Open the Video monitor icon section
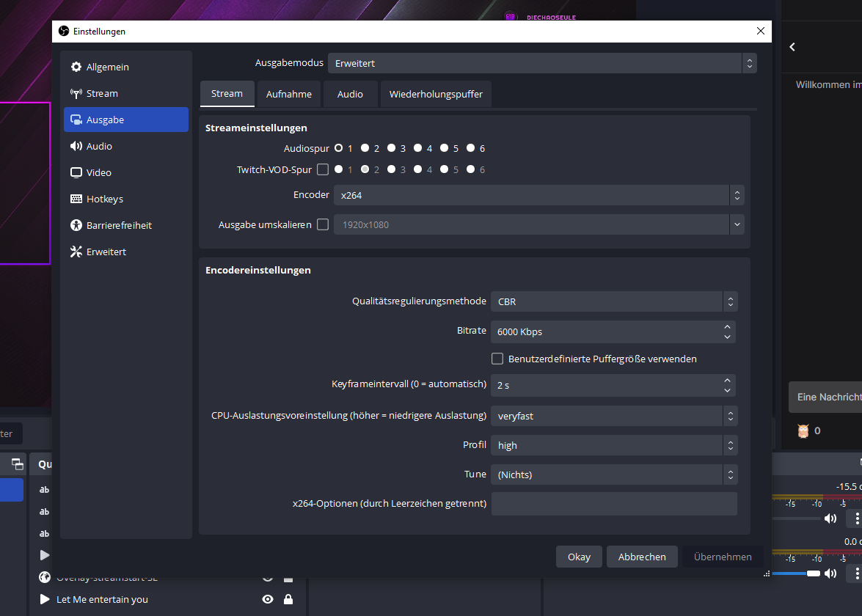This screenshot has width=862, height=616. [76, 173]
